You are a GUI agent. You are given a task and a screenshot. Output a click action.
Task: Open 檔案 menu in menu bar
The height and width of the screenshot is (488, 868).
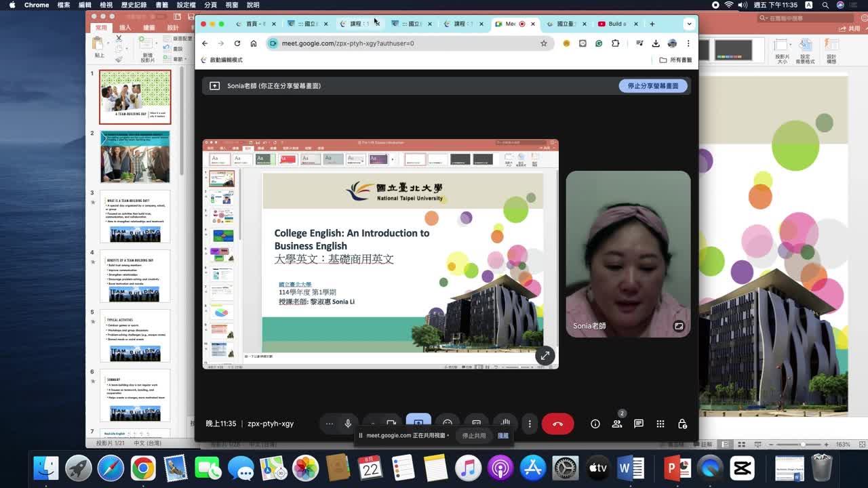click(x=64, y=5)
